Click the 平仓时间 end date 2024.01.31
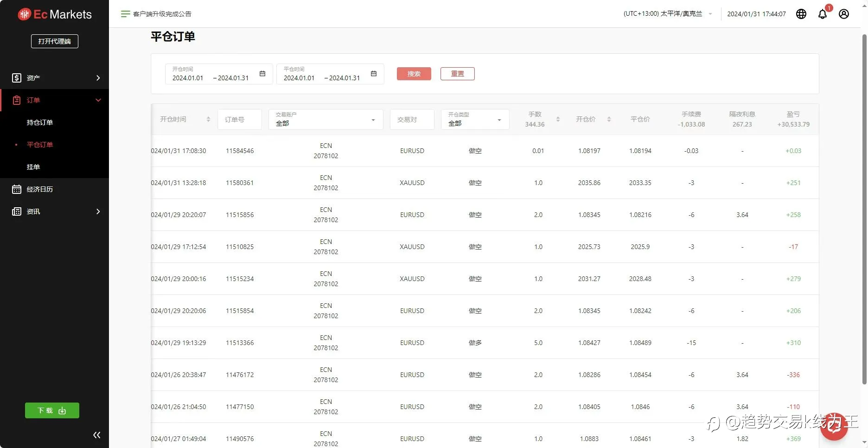Image resolution: width=868 pixels, height=448 pixels. 345,78
